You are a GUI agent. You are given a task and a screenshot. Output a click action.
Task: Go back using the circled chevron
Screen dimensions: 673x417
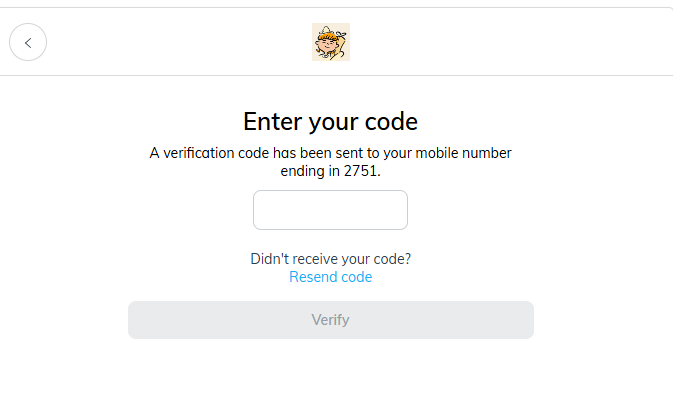click(x=28, y=43)
